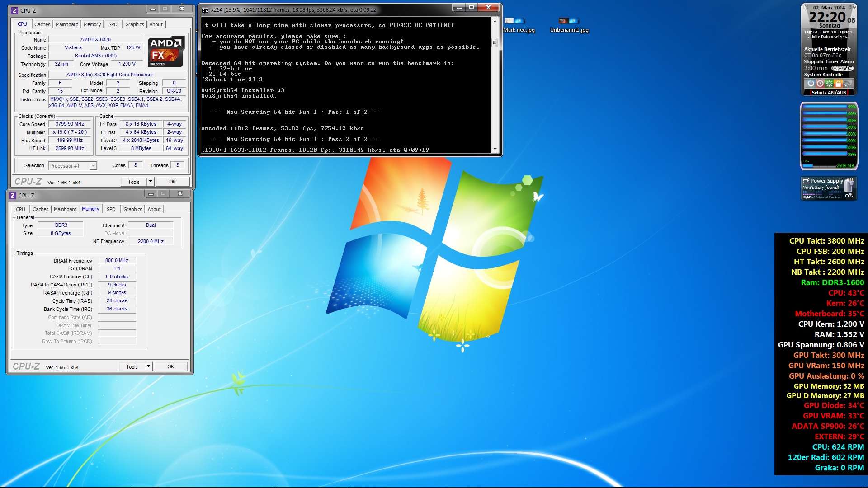This screenshot has height=488, width=868.
Task: Click the console vertical scrollbar thumb
Action: click(x=495, y=42)
